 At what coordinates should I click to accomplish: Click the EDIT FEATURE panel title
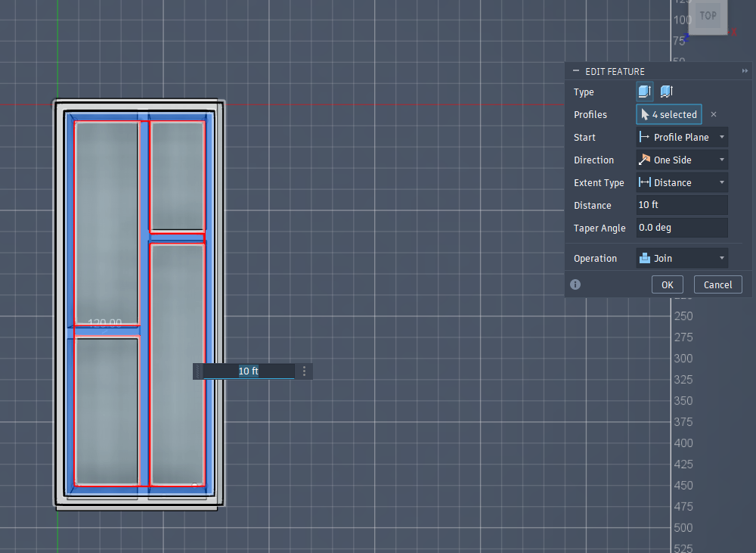click(x=615, y=71)
